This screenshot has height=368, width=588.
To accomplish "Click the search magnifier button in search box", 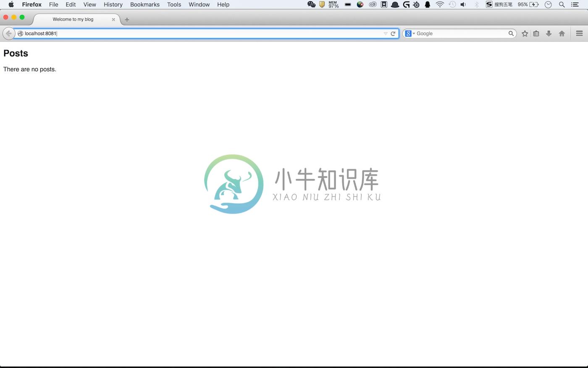I will coord(511,33).
